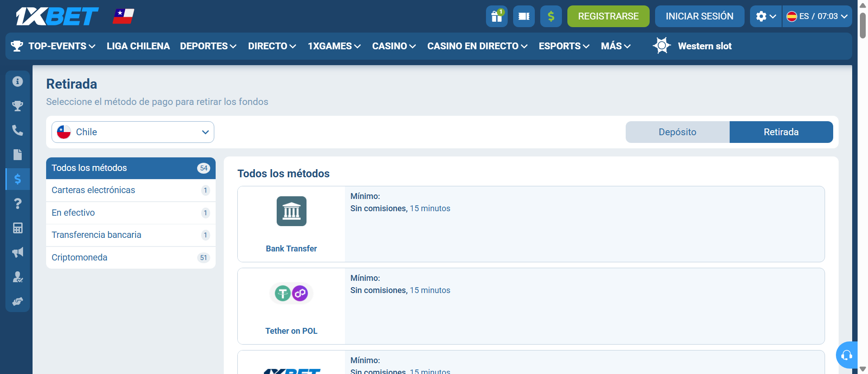Open the user verification sidebar icon
The height and width of the screenshot is (374, 868).
coord(18,277)
